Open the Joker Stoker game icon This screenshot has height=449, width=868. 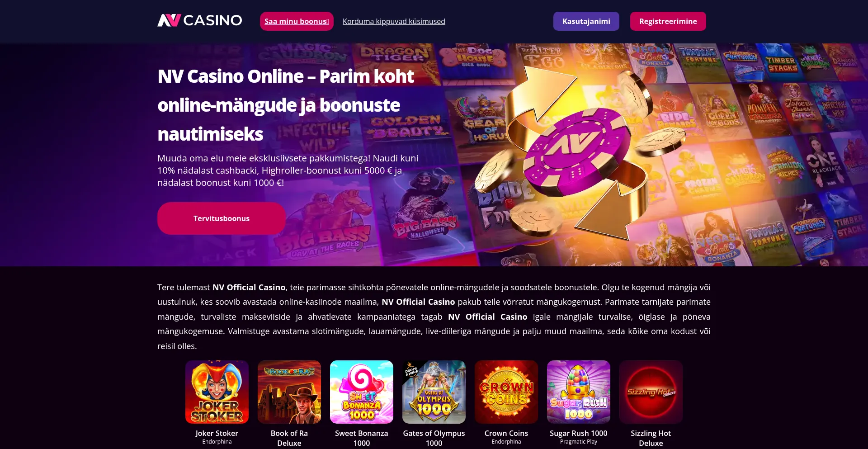coord(217,392)
